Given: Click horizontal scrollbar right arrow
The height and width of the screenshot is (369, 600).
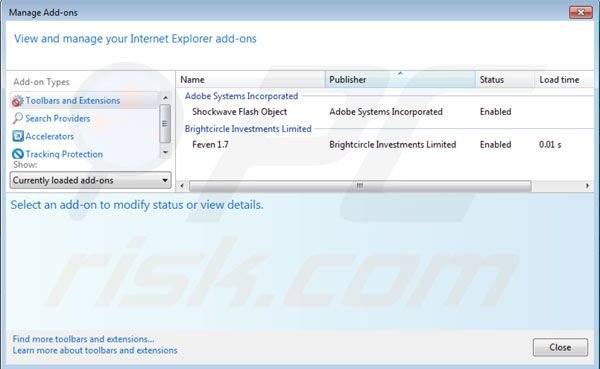Looking at the screenshot, I should 587,186.
